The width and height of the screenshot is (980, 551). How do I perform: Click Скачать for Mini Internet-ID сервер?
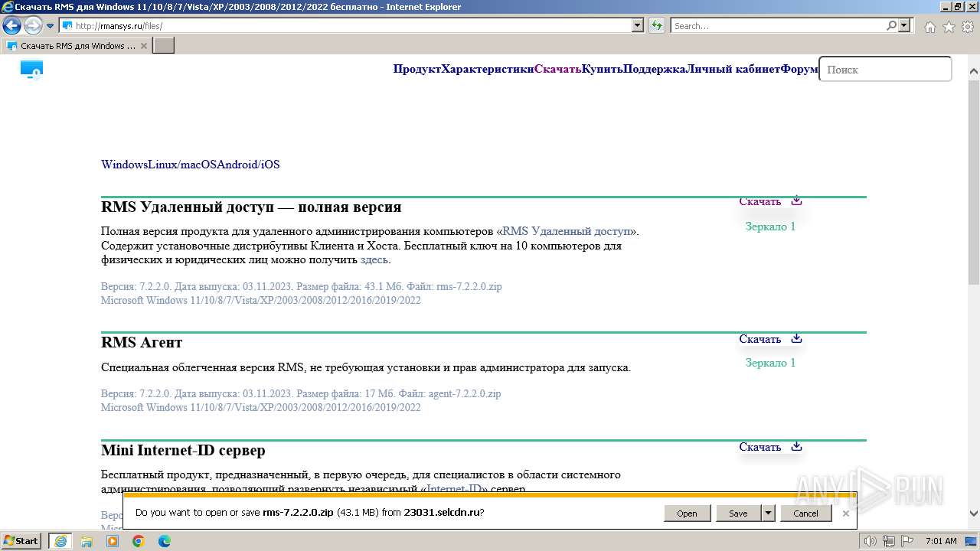tap(759, 447)
